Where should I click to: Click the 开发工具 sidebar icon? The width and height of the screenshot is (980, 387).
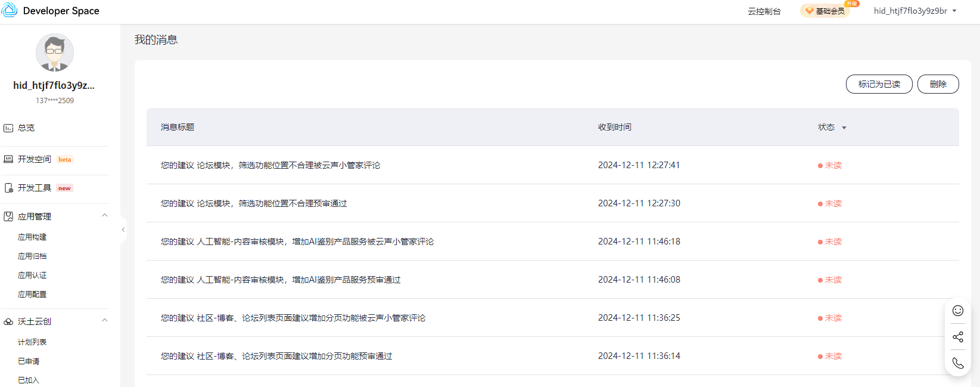click(x=8, y=188)
